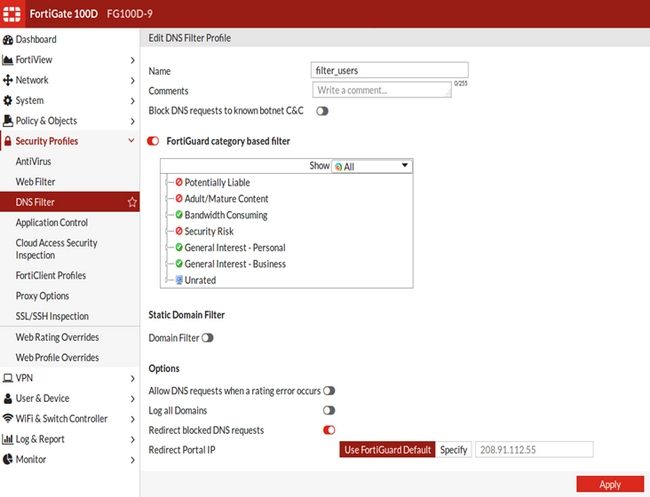Click the Dashboard menu label

coord(36,40)
